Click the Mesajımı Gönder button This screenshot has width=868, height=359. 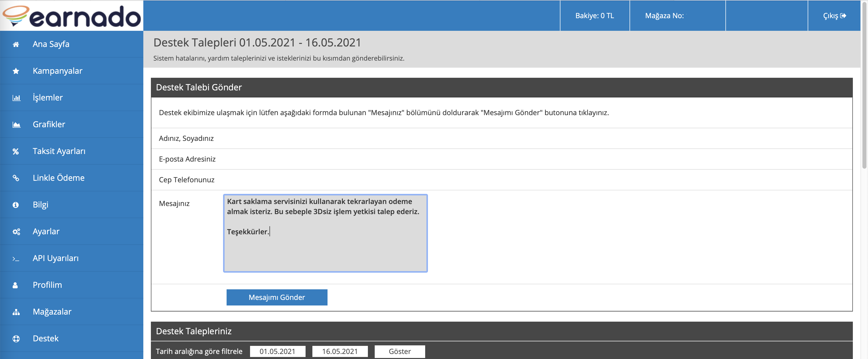point(277,297)
